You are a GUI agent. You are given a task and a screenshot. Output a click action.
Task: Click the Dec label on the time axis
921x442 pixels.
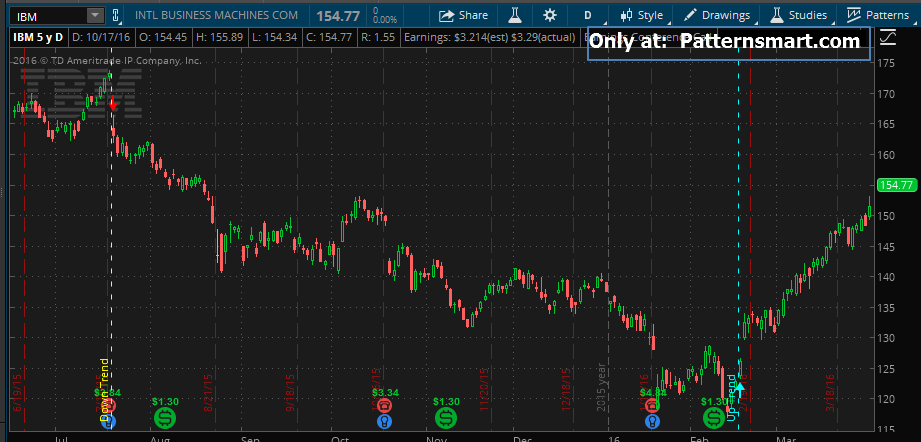(522, 438)
